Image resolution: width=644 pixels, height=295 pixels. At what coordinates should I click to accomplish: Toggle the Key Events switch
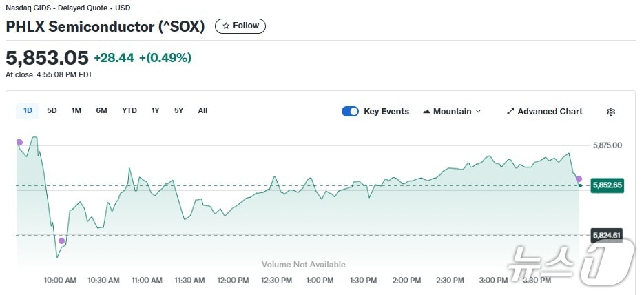pyautogui.click(x=350, y=112)
